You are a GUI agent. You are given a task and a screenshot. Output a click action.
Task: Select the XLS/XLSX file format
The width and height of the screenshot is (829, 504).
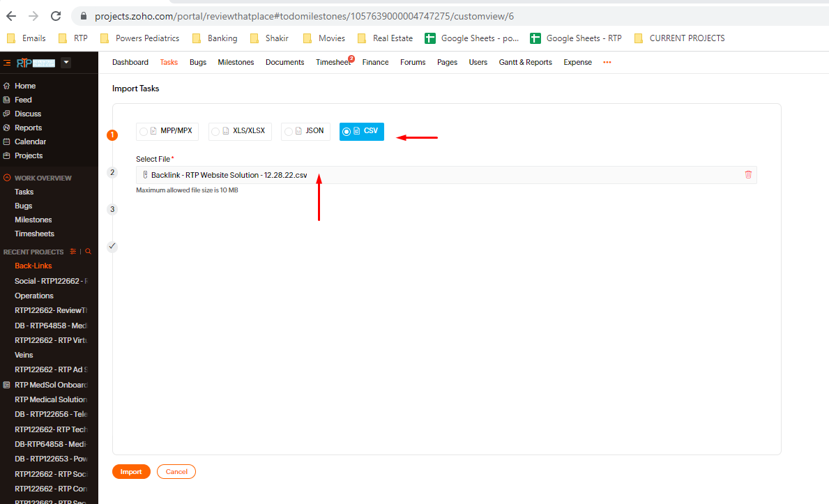click(x=240, y=131)
